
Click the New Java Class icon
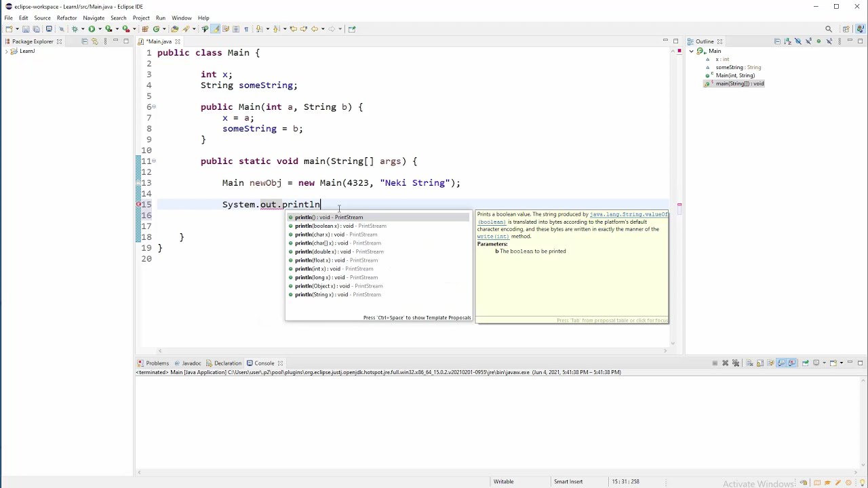pyautogui.click(x=156, y=28)
